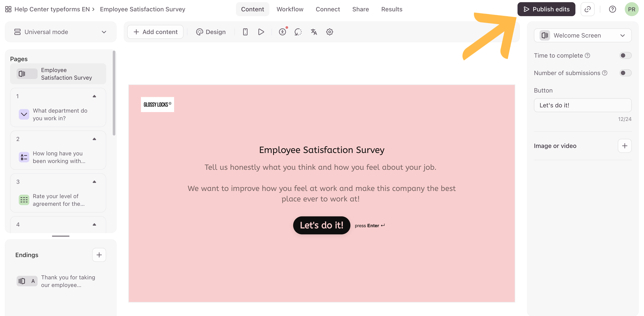This screenshot has width=644, height=316.
Task: Open the help question mark icon
Action: (x=612, y=9)
